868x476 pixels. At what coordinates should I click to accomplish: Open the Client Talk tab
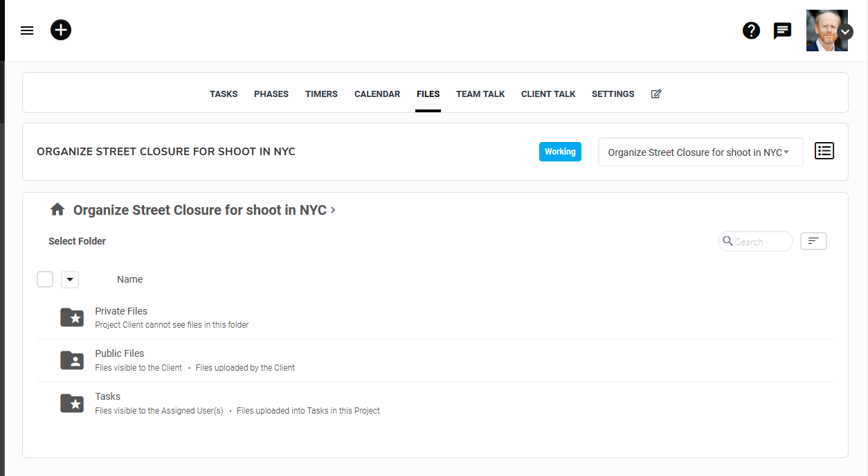click(x=548, y=94)
